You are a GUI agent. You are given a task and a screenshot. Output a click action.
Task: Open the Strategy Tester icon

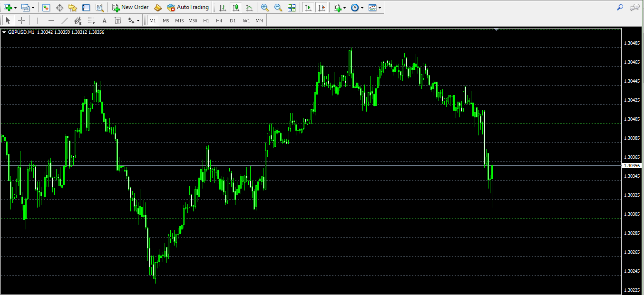[x=99, y=8]
